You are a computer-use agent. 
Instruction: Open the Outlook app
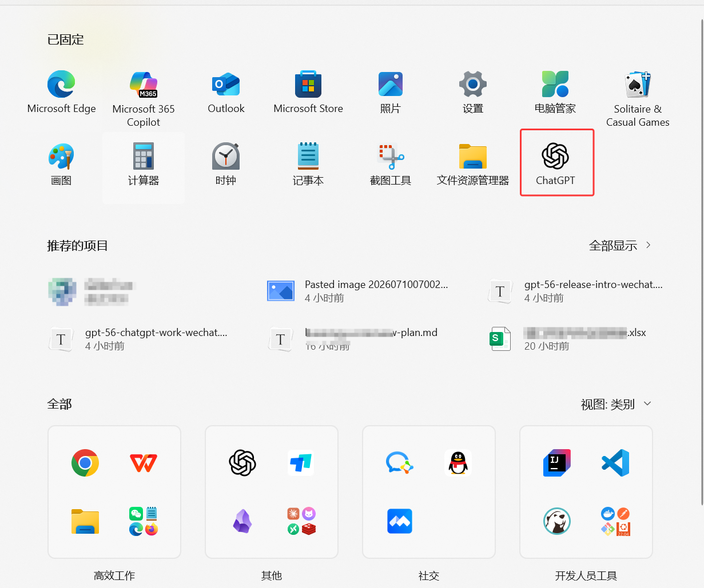point(226,93)
